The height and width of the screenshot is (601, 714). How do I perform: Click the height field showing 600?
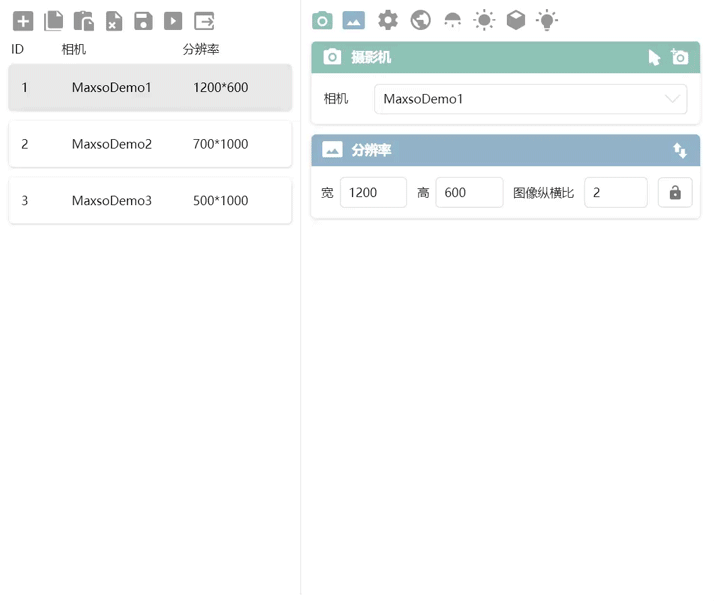tap(469, 193)
